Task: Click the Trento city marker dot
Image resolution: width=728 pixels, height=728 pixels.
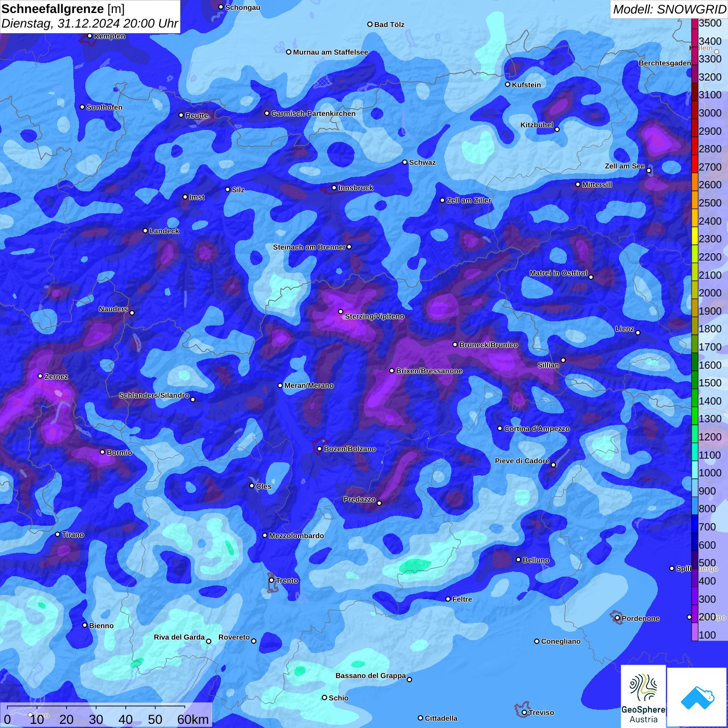Action: click(271, 580)
